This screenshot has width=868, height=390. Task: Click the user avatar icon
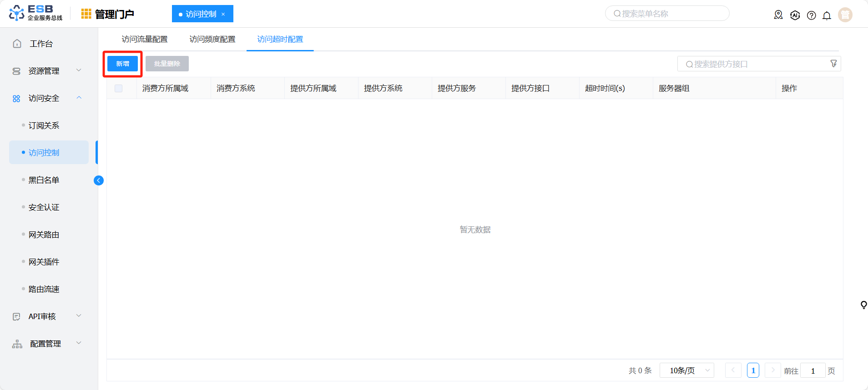845,15
